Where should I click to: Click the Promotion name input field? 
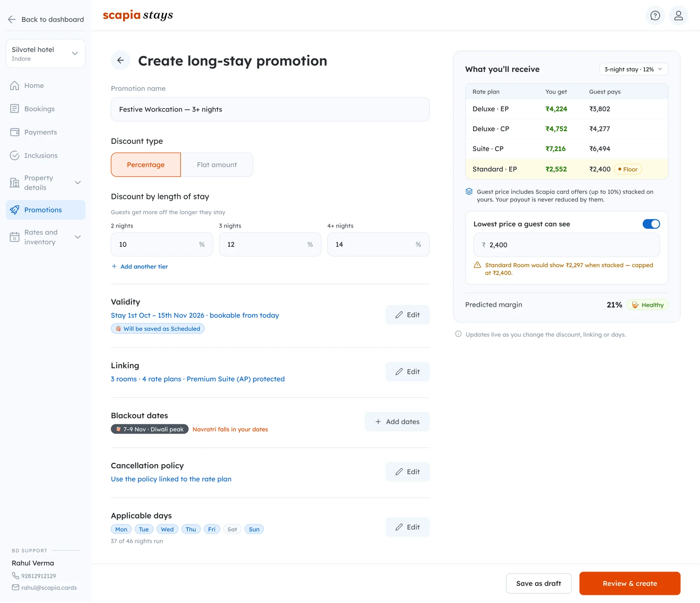click(270, 109)
